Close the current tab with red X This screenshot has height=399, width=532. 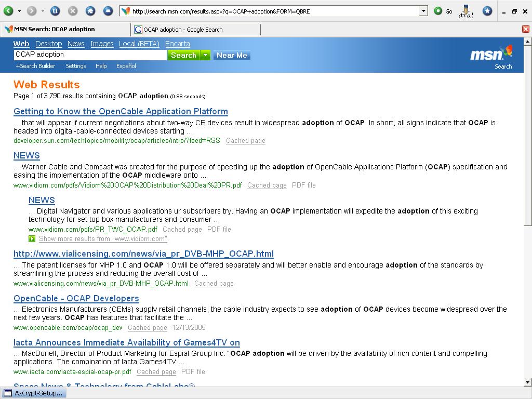pos(526,29)
